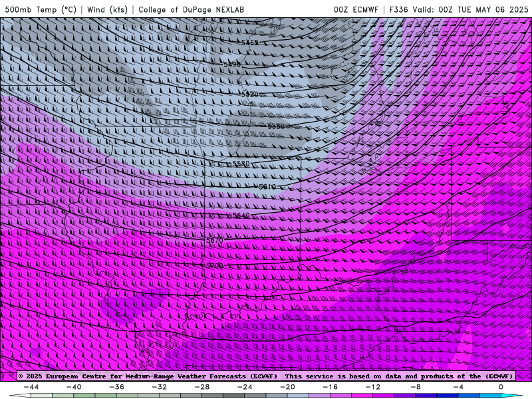Click the -24 colorbar tick label
Image resolution: width=532 pixels, height=399 pixels.
tap(245, 387)
